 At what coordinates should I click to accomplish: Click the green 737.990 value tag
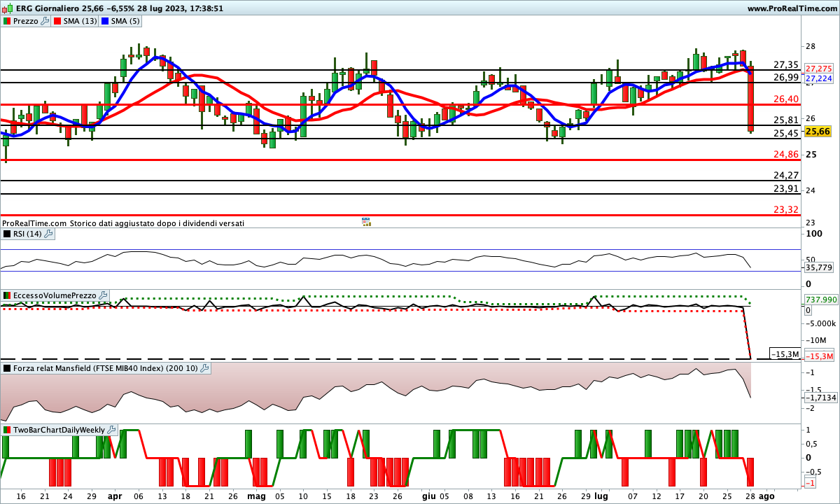tap(820, 300)
